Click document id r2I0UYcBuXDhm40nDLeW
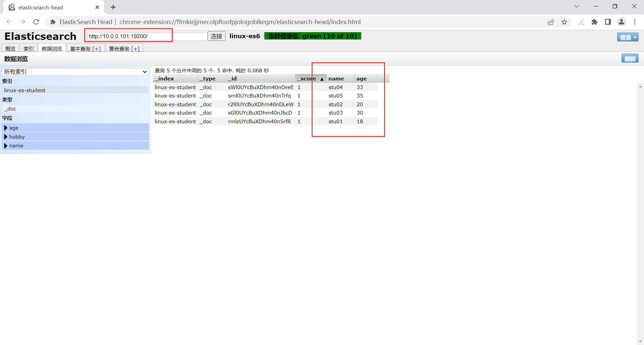644x345 pixels. pyautogui.click(x=261, y=104)
